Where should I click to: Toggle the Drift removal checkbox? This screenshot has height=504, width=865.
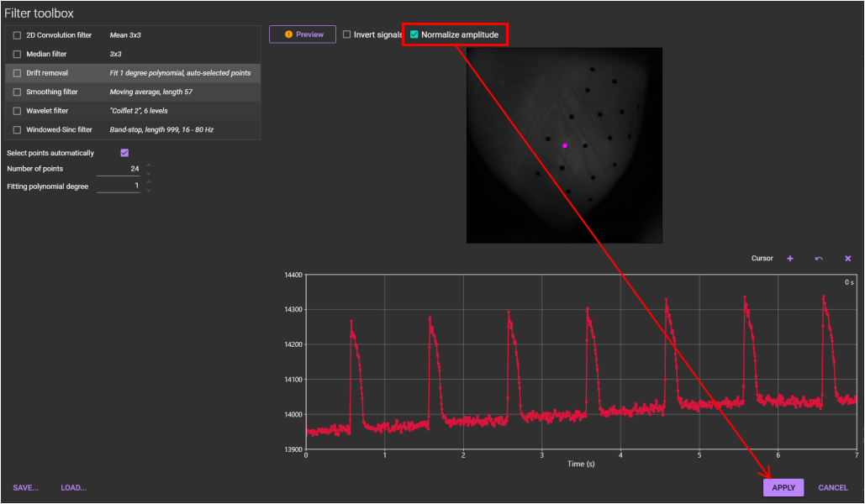17,73
